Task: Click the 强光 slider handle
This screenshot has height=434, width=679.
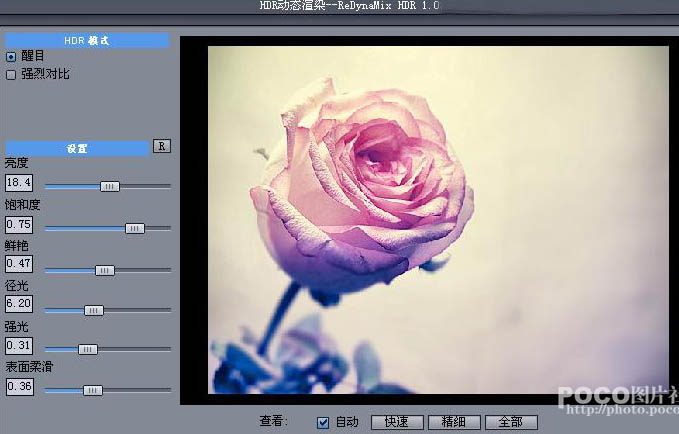Action: (x=87, y=350)
